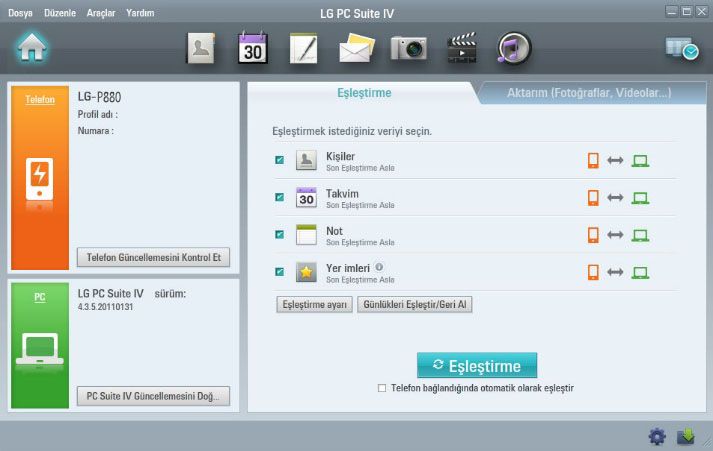Open the Memo notepad toolbar icon
Image resolution: width=713 pixels, height=451 pixels.
pyautogui.click(x=304, y=48)
